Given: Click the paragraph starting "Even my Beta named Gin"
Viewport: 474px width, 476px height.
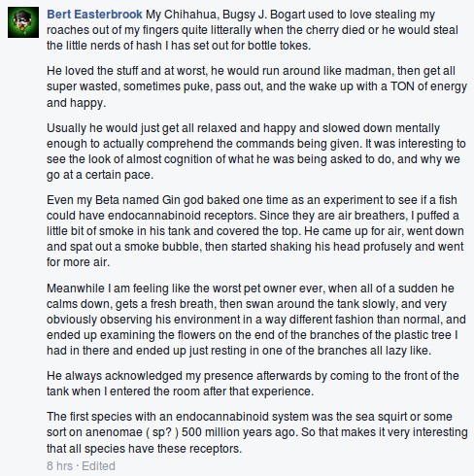Looking at the screenshot, I should (x=255, y=231).
